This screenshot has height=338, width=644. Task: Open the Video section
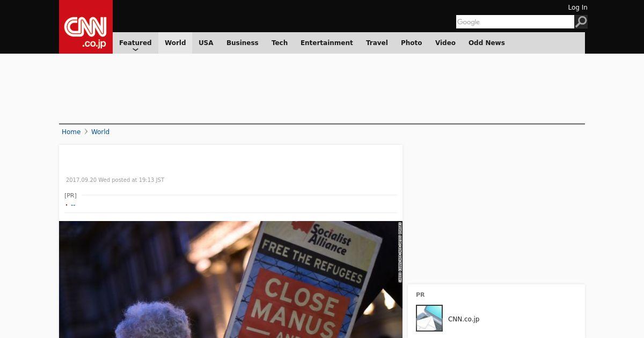[445, 43]
